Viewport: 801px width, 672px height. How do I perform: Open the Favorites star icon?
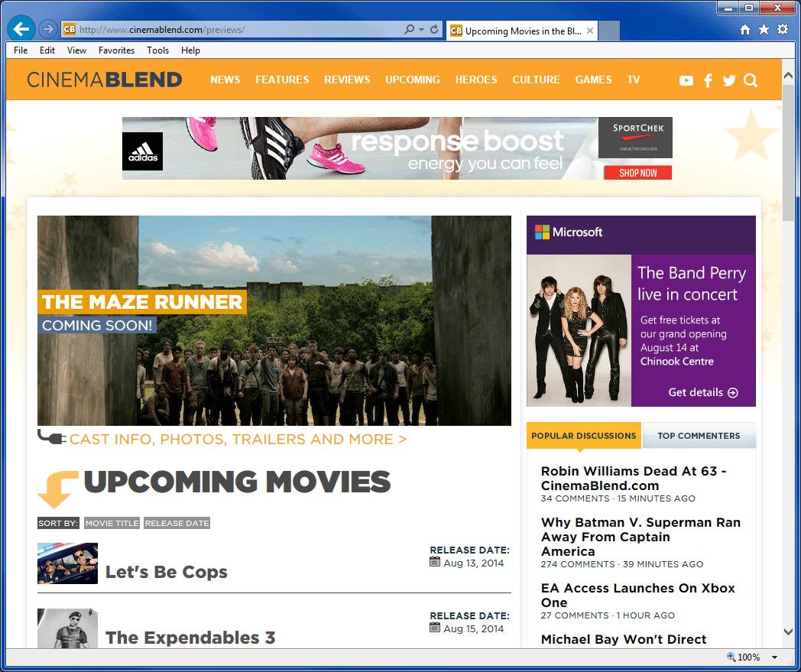coord(764,30)
